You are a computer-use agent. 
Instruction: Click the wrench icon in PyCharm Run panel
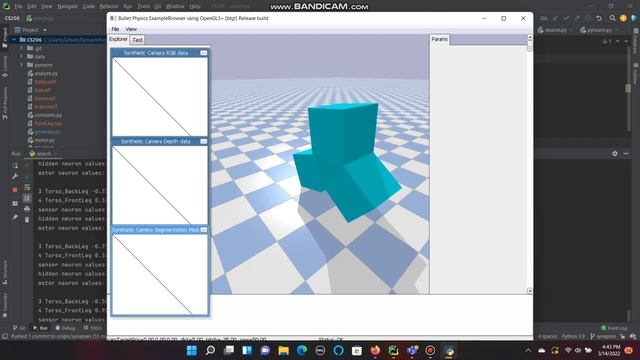click(x=15, y=176)
